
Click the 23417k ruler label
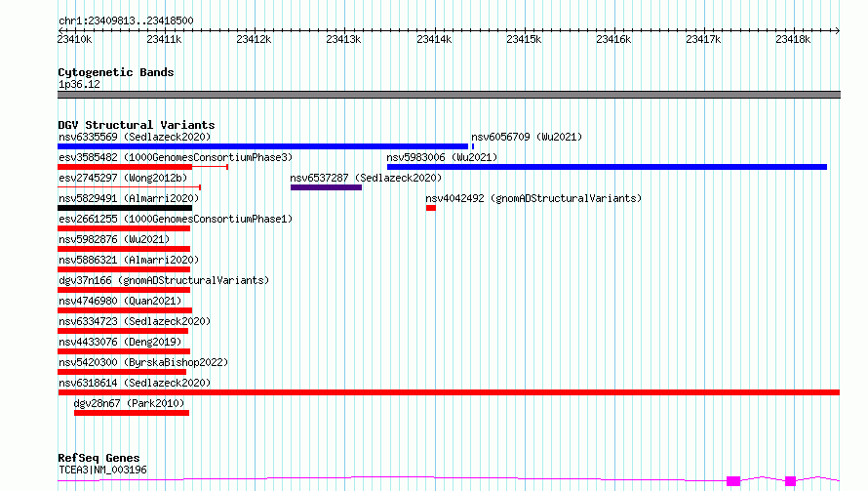click(703, 39)
